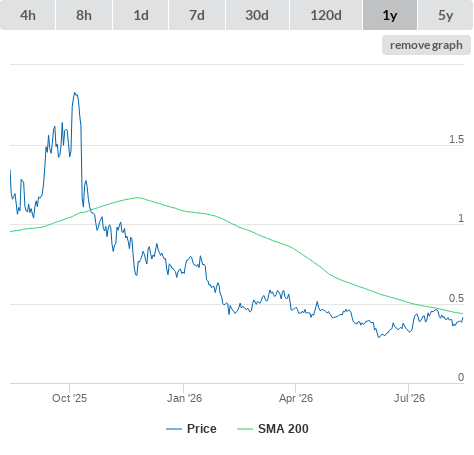Screen dimensions: 474x455
Task: Select the 120d time range
Action: pos(326,15)
